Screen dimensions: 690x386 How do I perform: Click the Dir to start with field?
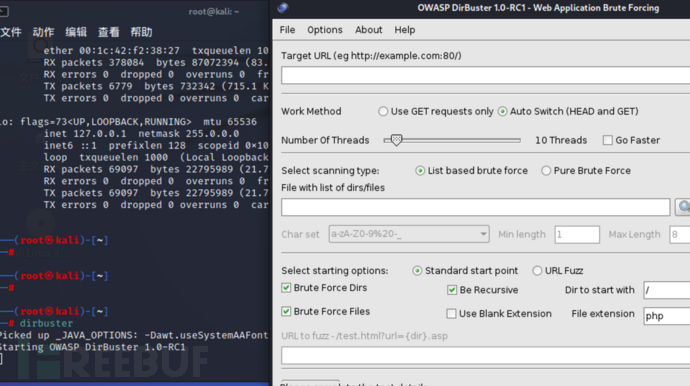[x=667, y=290]
